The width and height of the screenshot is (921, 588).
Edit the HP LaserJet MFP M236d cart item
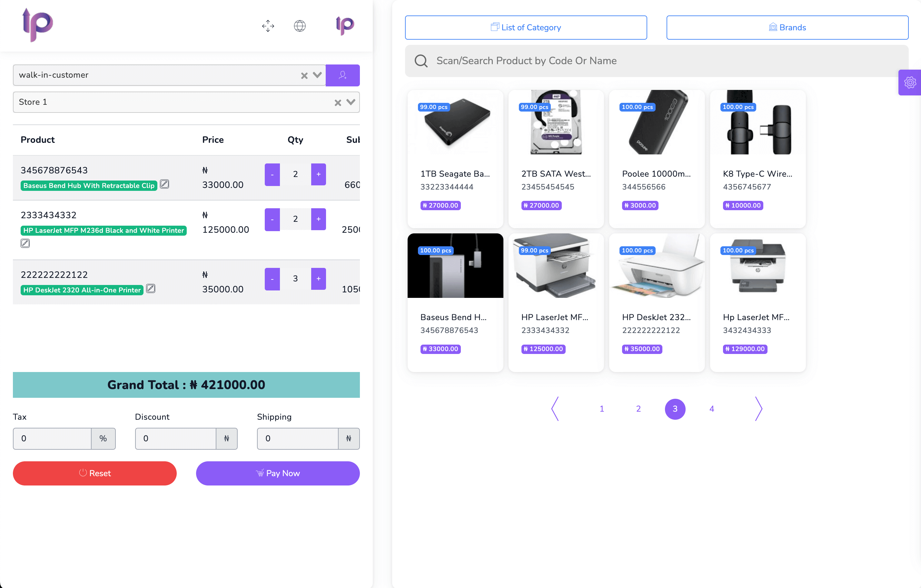point(25,243)
